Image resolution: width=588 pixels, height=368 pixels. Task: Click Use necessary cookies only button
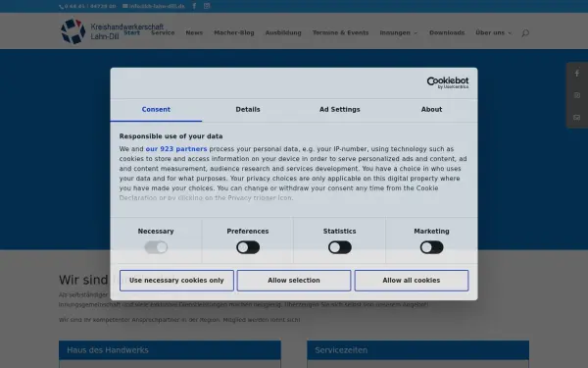176,281
